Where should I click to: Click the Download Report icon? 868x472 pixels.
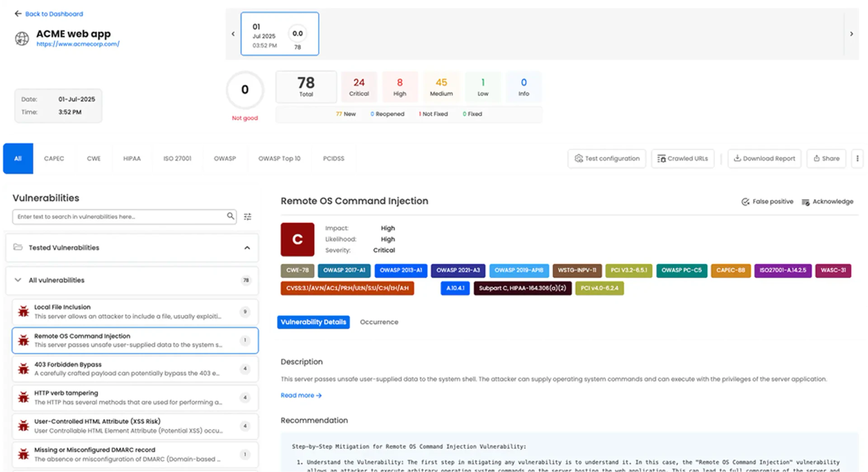pyautogui.click(x=737, y=158)
